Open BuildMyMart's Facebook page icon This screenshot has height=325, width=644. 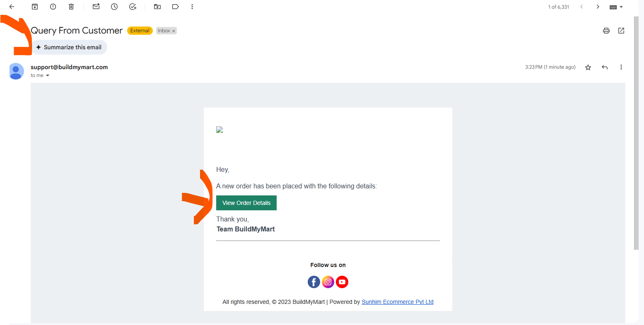tap(314, 282)
